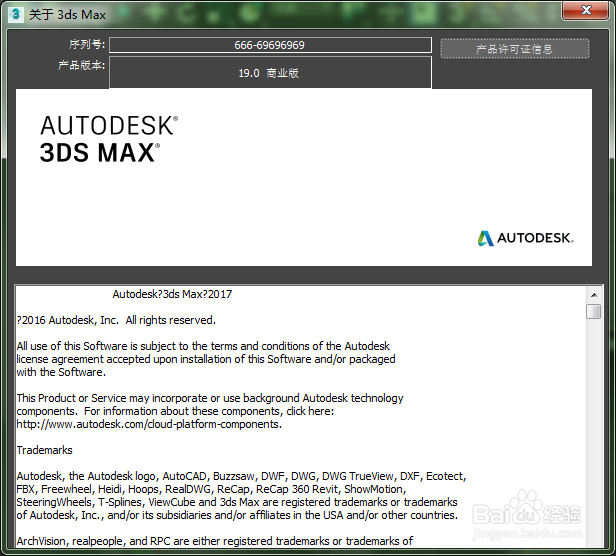
Task: Click the AUTODESK 3DS MAX logo text
Action: click(109, 139)
